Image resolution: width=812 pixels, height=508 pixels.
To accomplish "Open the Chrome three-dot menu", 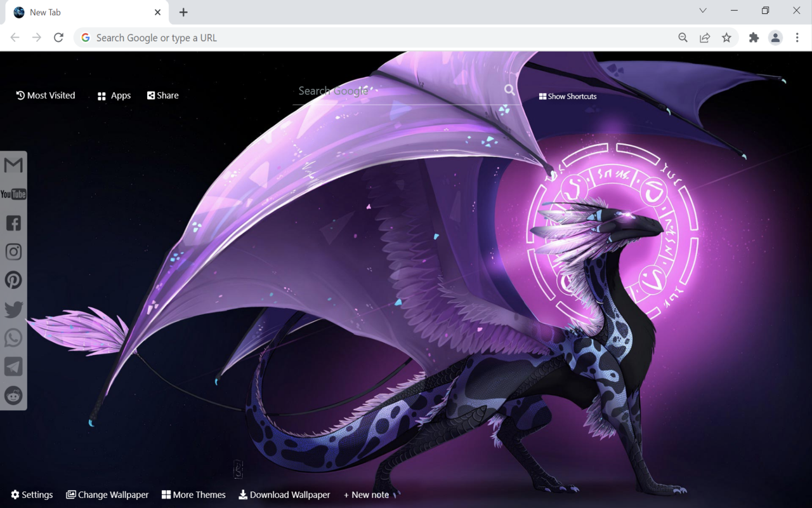I will point(797,37).
